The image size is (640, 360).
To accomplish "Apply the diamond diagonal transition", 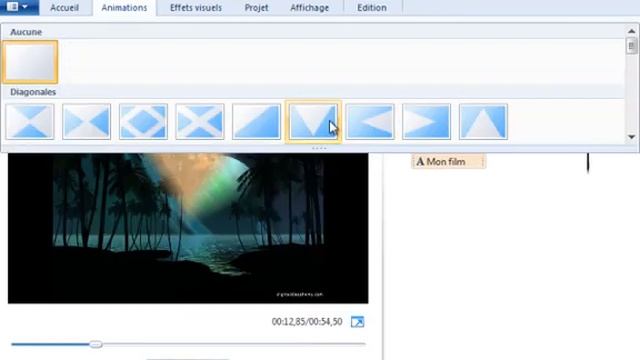I will coord(143,122).
